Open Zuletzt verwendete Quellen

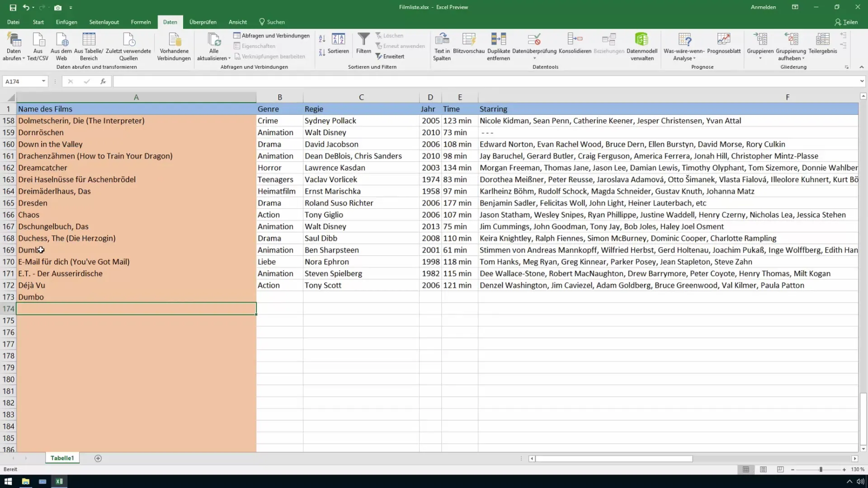(x=128, y=47)
